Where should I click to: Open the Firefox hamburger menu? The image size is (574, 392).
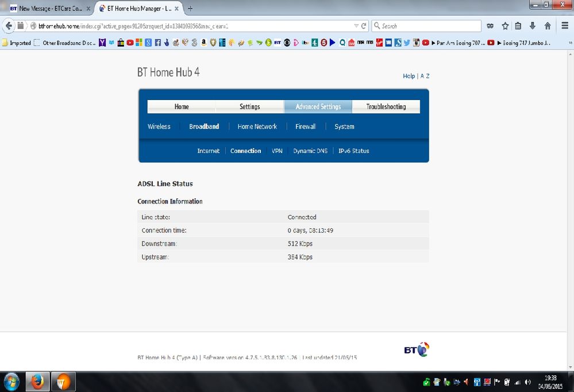[x=565, y=26]
